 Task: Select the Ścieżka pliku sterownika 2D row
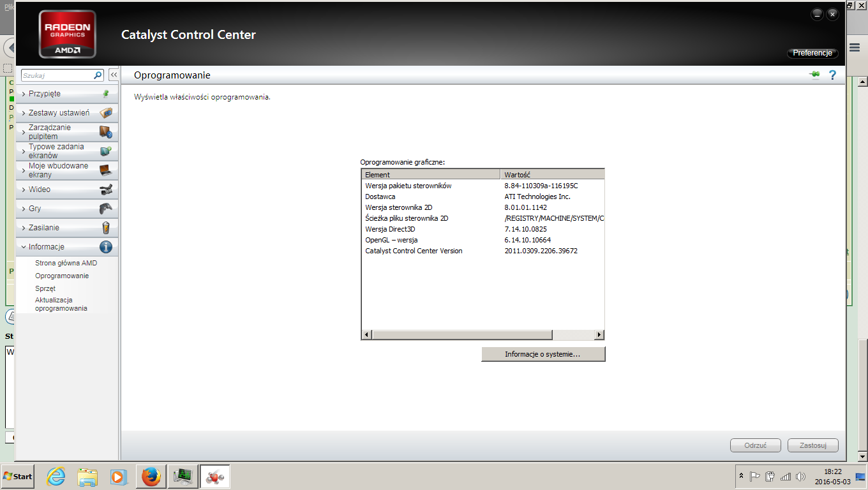[483, 218]
